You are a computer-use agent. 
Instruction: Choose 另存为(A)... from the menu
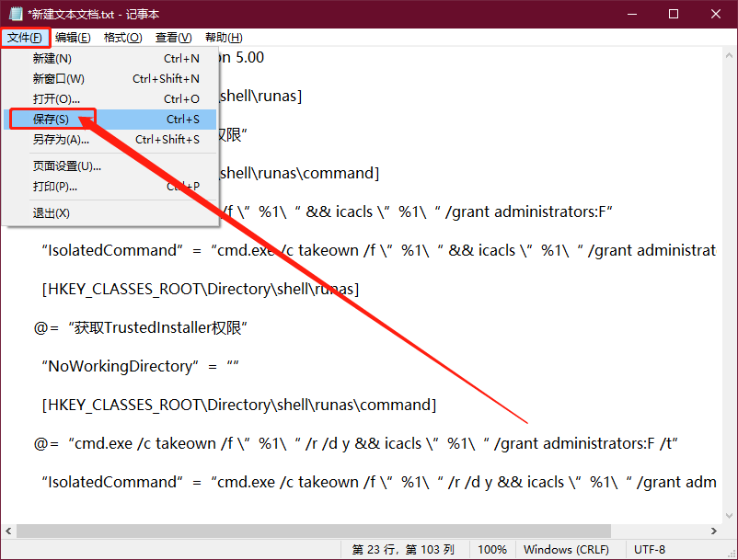click(61, 140)
